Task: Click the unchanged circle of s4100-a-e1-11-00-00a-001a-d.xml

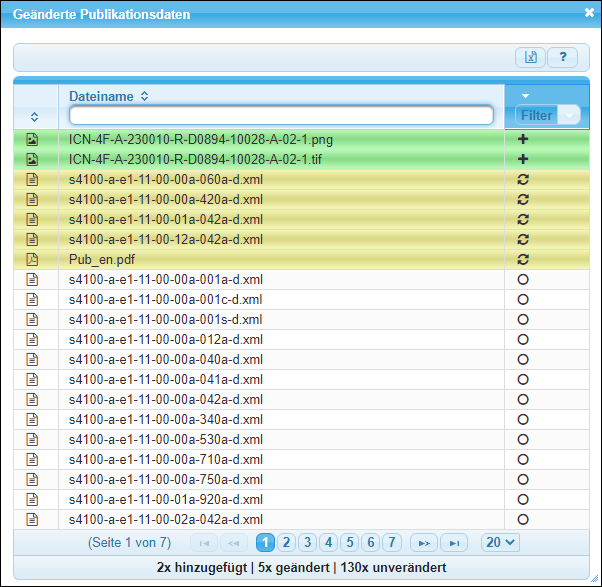Action: point(523,279)
